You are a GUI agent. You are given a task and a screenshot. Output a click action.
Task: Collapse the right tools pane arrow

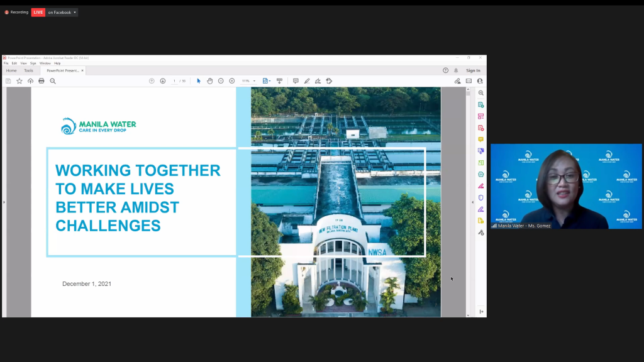[x=472, y=202]
